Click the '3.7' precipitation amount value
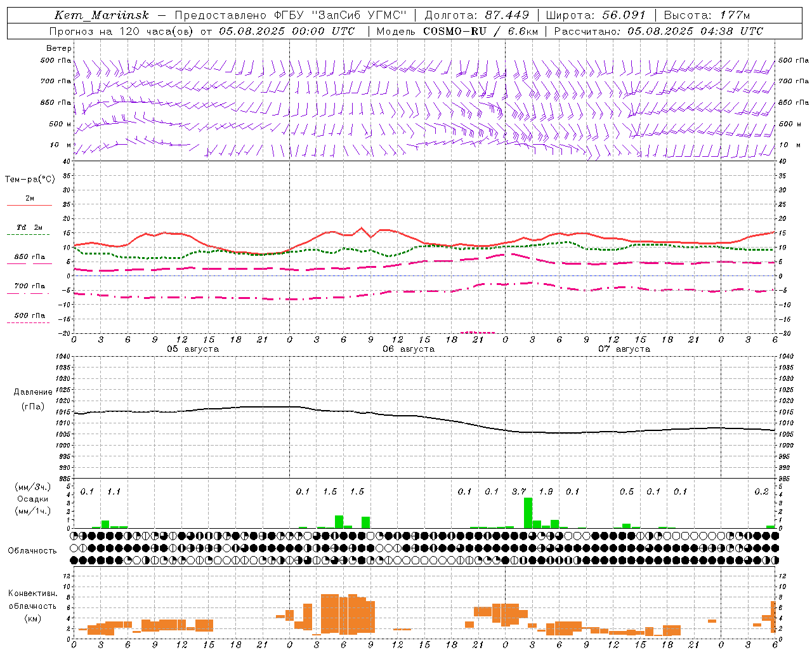The width and height of the screenshot is (812, 650). click(519, 491)
